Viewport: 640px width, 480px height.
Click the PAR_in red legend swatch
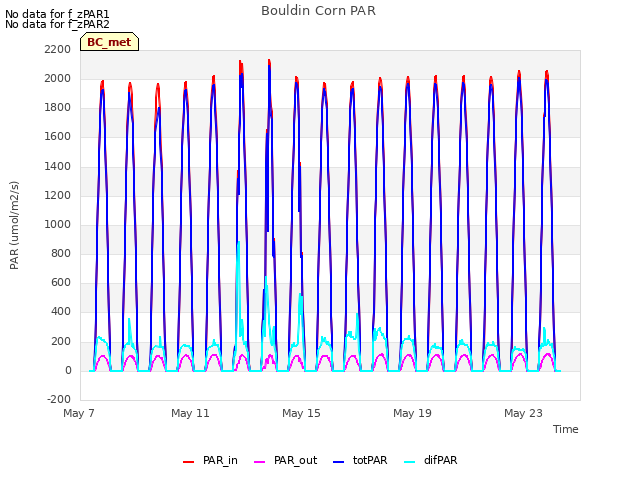click(x=189, y=462)
